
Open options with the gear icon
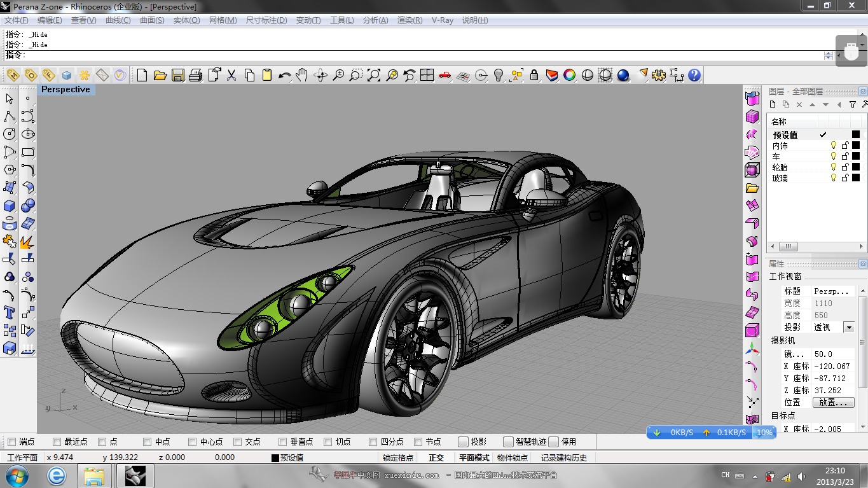point(659,75)
